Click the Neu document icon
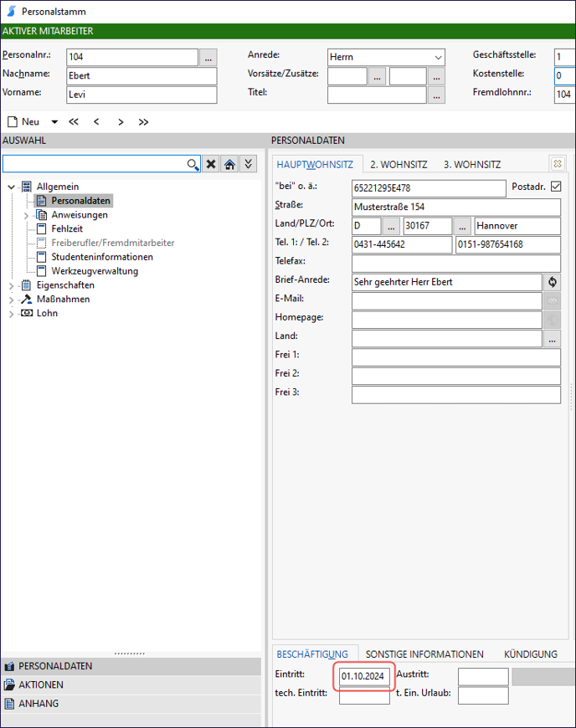Screen dimensions: 576x728 point(13,122)
